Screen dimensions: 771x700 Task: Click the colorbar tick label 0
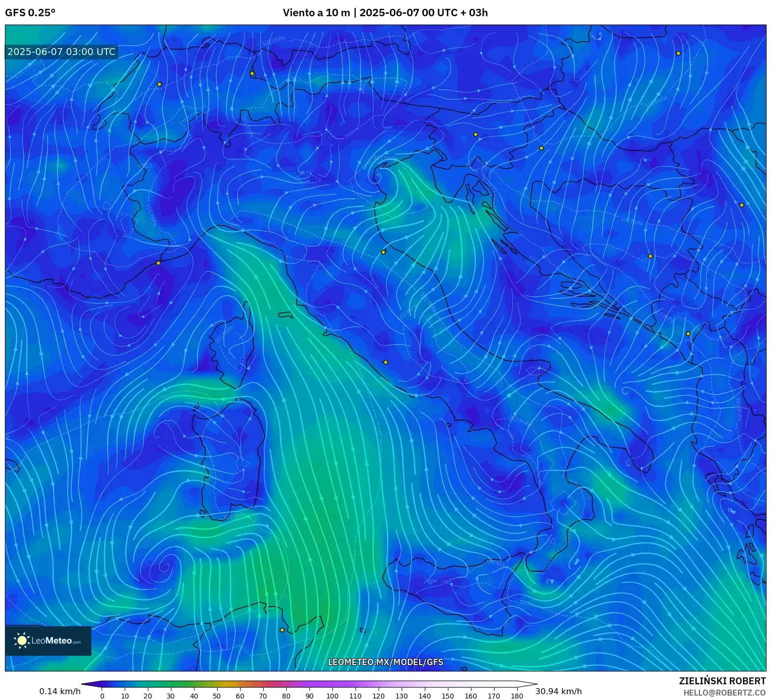click(102, 696)
